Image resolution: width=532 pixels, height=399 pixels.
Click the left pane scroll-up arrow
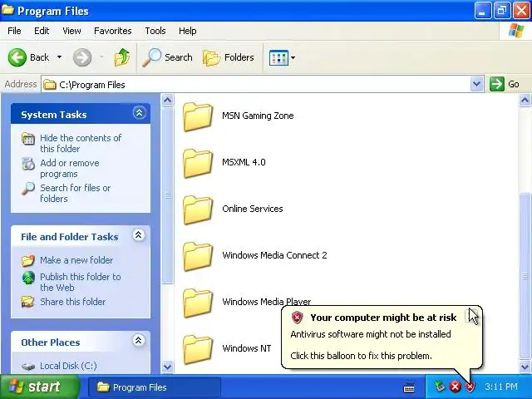pos(167,100)
